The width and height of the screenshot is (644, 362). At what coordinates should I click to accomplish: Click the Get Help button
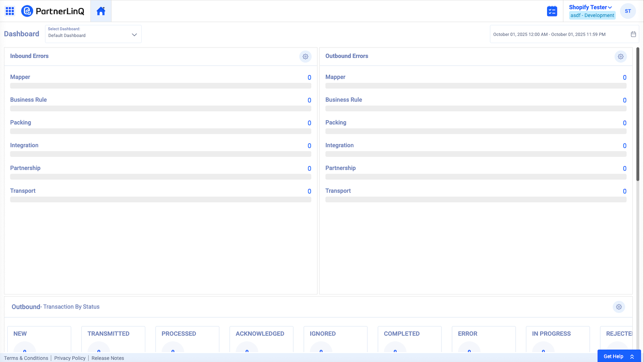[613, 356]
